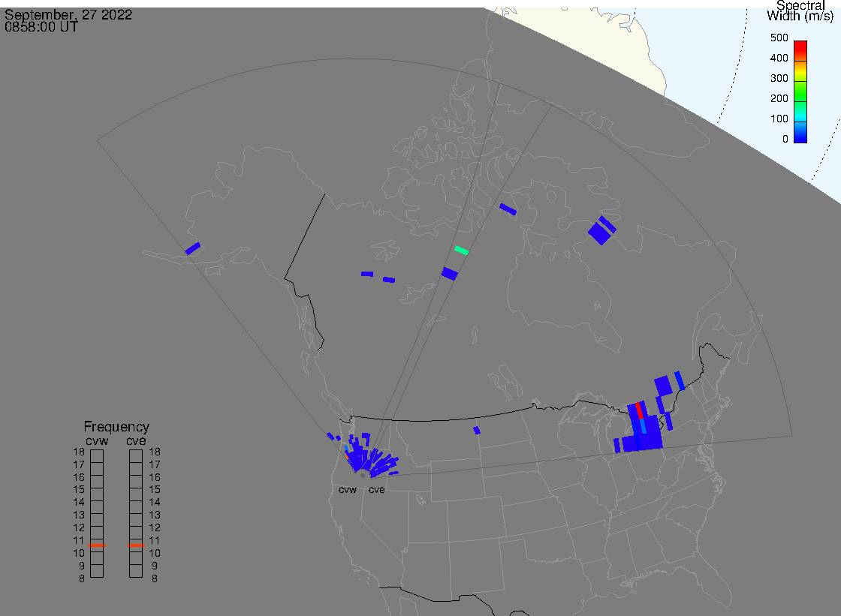The width and height of the screenshot is (841, 616).
Task: Click the 'cvw' frequency column header
Action: tap(97, 441)
